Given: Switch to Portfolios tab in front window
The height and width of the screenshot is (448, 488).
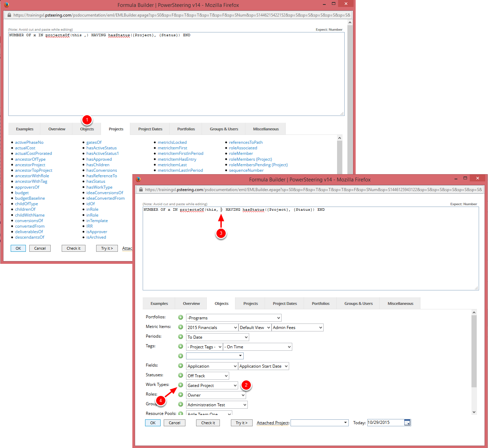Looking at the screenshot, I should [321, 303].
